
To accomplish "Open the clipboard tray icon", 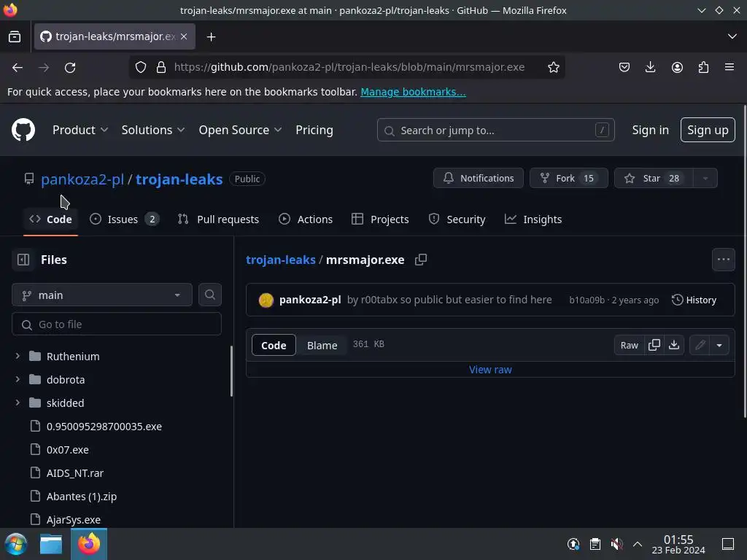I will tap(595, 544).
